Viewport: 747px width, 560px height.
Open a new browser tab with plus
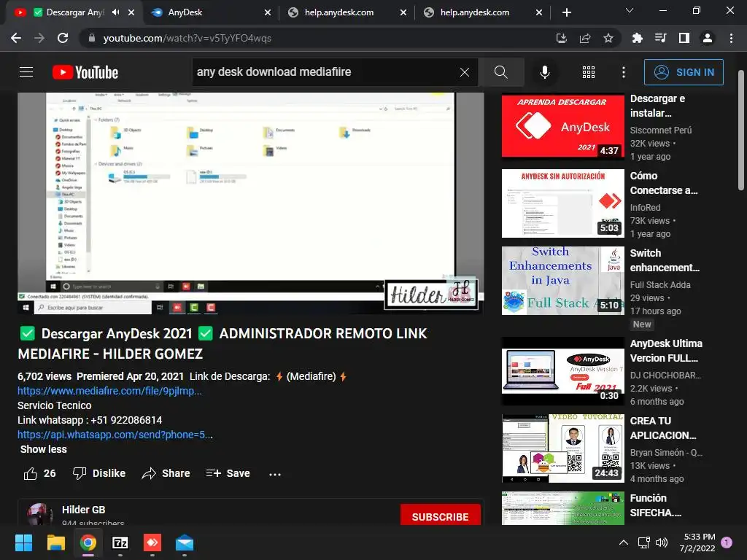[x=566, y=12]
